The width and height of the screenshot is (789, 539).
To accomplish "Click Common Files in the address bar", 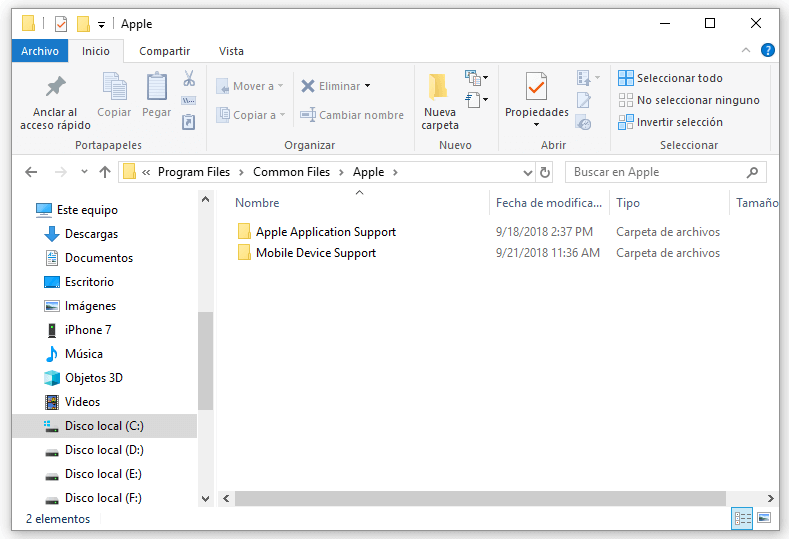I will click(x=291, y=172).
